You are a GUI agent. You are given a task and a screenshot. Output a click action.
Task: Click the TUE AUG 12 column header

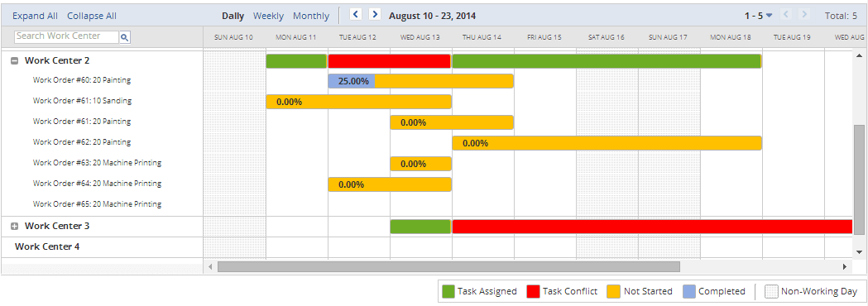[359, 37]
